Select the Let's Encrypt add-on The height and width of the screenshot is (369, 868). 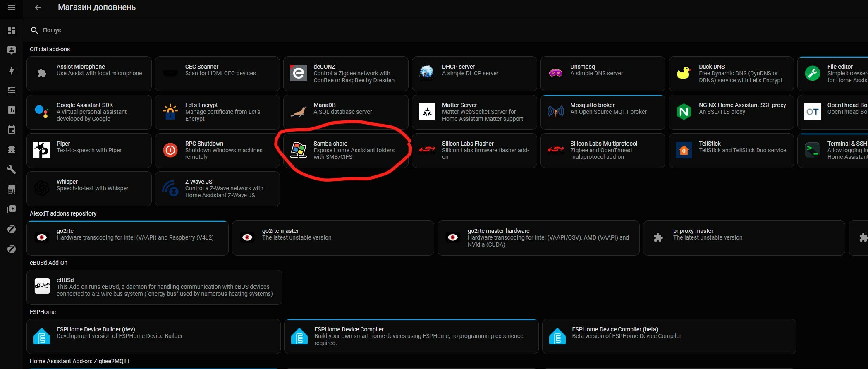217,112
